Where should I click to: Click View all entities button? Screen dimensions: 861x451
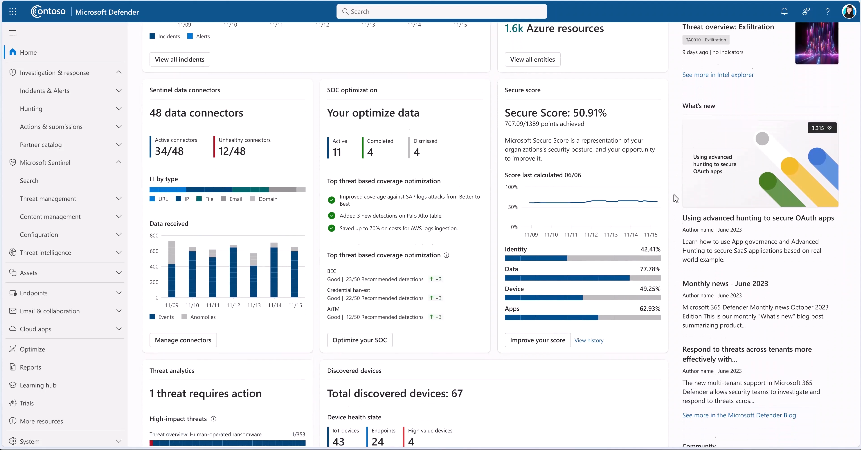(532, 59)
